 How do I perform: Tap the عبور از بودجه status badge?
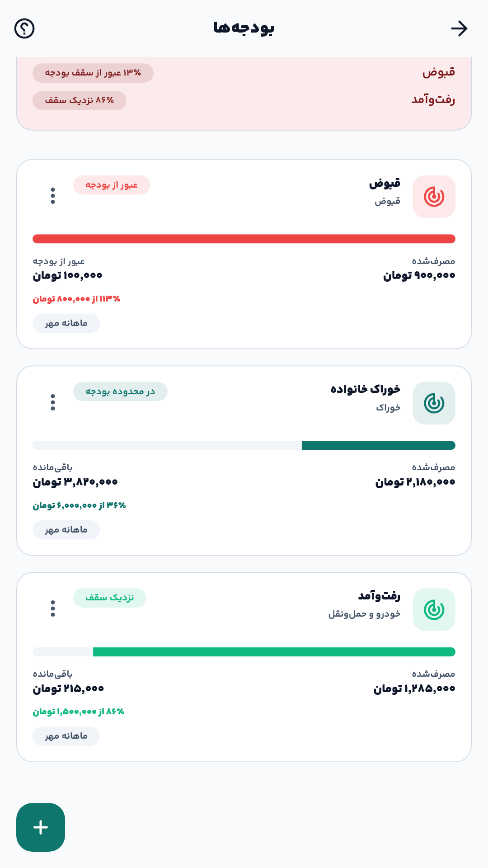112,185
